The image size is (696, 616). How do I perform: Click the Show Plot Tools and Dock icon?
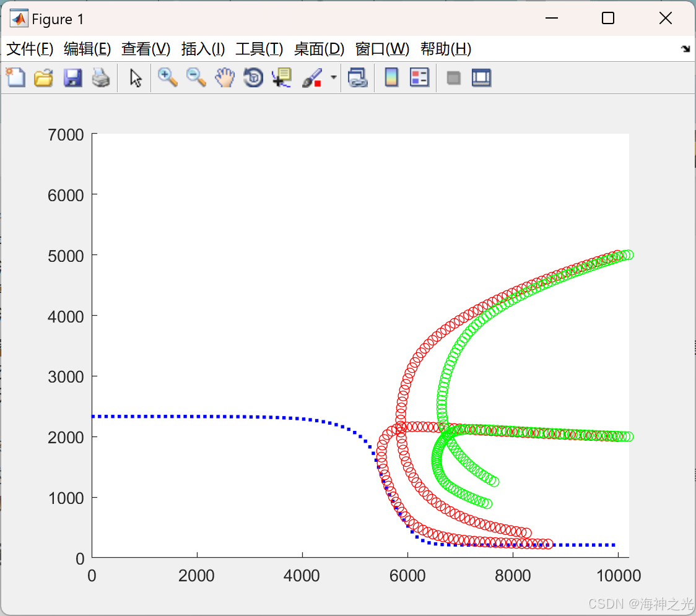(x=481, y=77)
